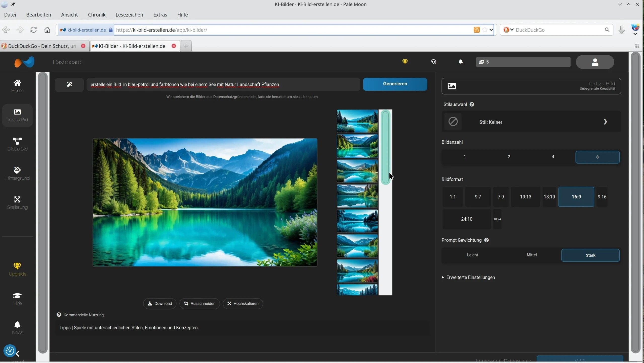Switch to the DuckDuckGo browser tab
The image size is (644, 363).
(42, 46)
